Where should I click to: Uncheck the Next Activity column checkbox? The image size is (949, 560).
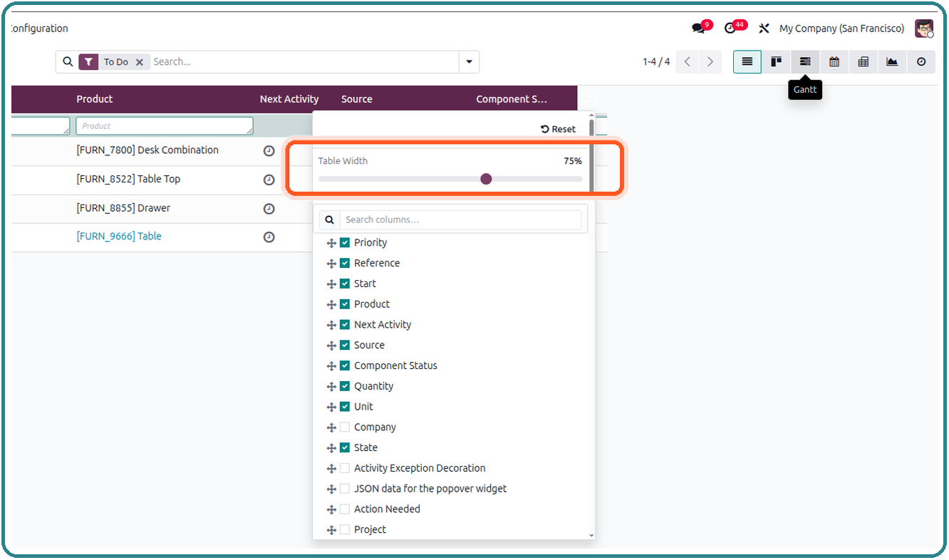pyautogui.click(x=345, y=325)
